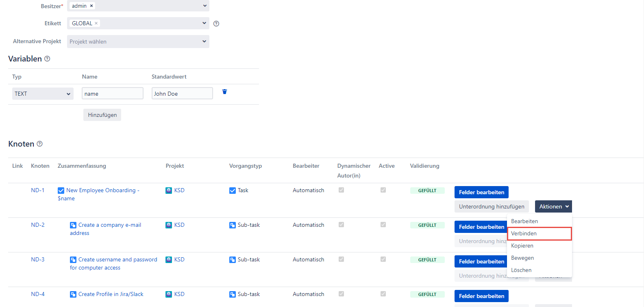644x307 pixels.
Task: Click help icon next to Etikett field
Action: (x=216, y=24)
